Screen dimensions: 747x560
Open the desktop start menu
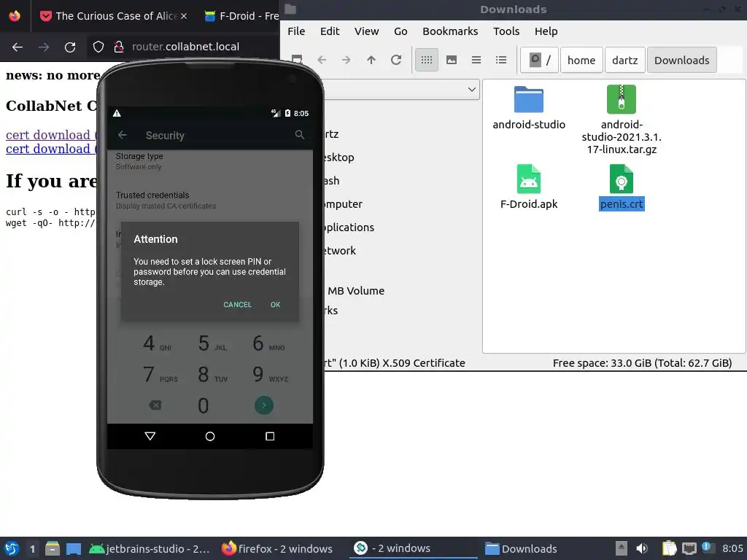pos(12,548)
